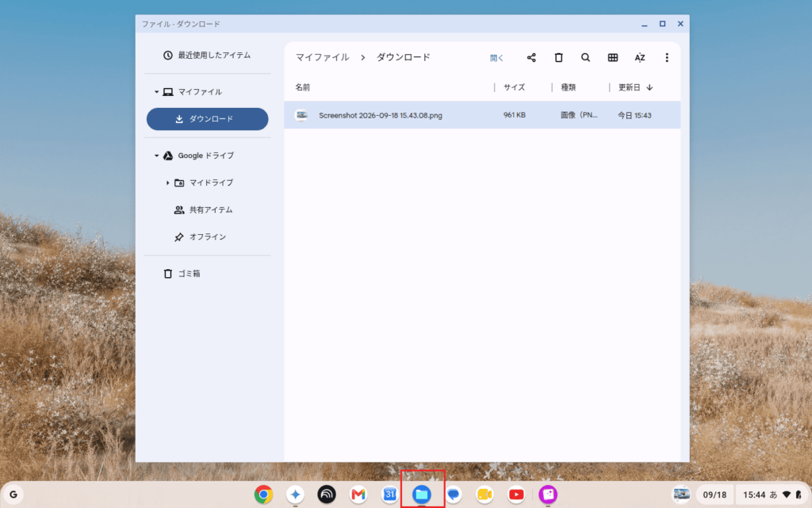This screenshot has height=508, width=812.
Task: Sort files by 名前 column
Action: [x=302, y=87]
